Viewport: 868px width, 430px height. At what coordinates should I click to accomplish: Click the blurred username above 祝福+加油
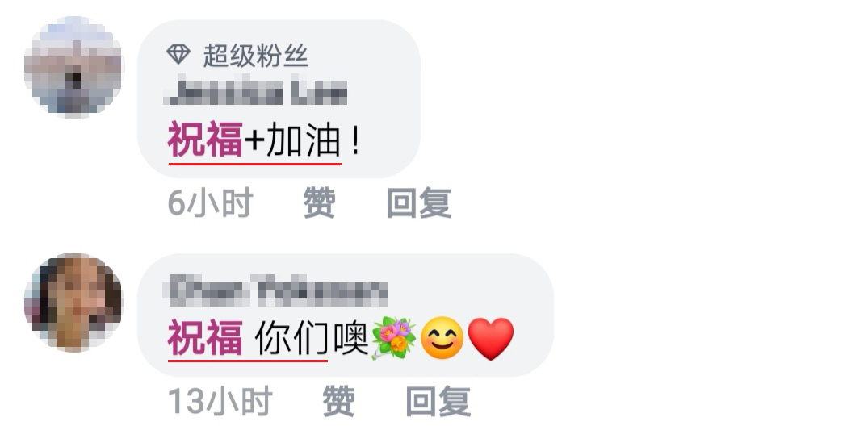click(256, 93)
